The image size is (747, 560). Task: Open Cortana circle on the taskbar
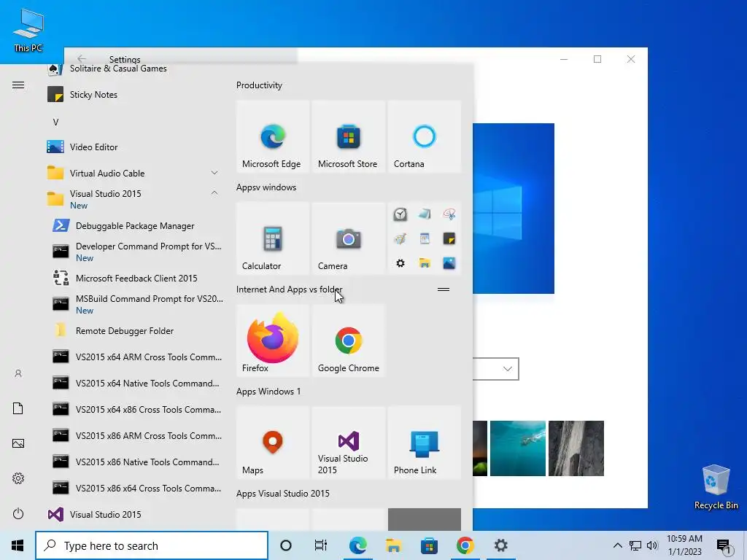[286, 545]
